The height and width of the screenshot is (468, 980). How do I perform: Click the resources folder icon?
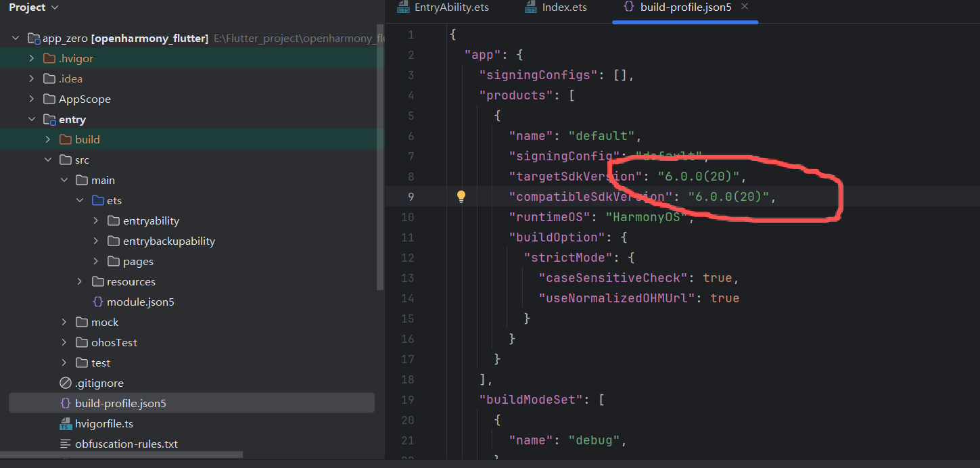[97, 282]
